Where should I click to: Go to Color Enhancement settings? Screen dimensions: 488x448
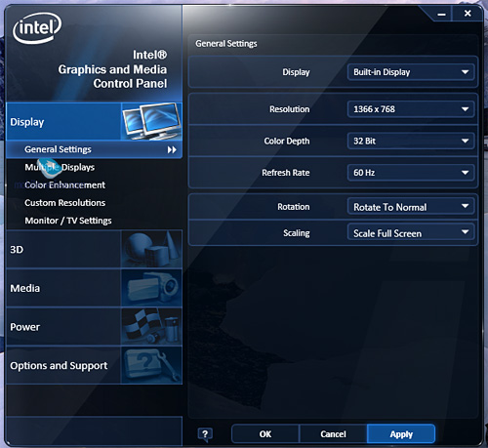[x=64, y=184]
